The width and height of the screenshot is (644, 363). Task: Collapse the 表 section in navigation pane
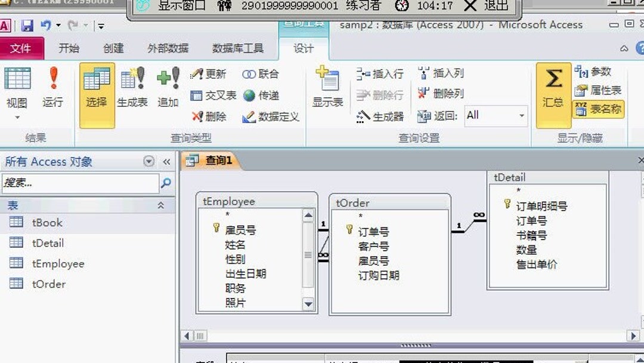pyautogui.click(x=162, y=205)
